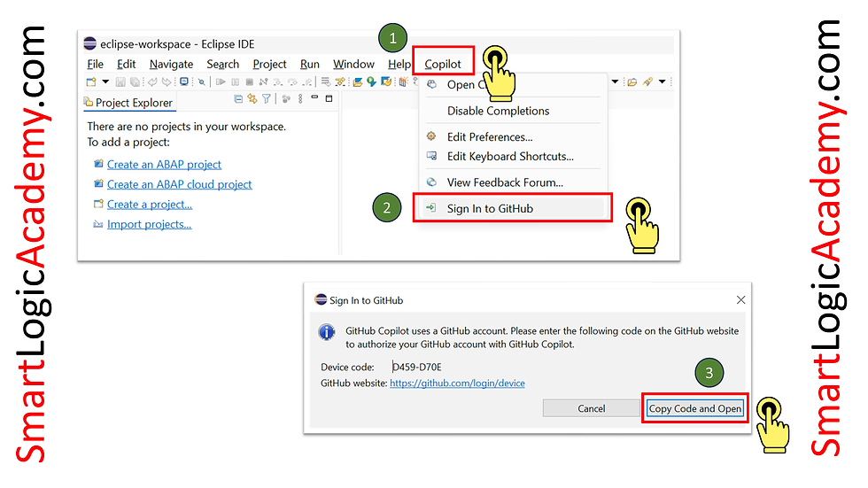
Task: Toggle Link with Editor in Project Explorer
Action: tap(252, 99)
